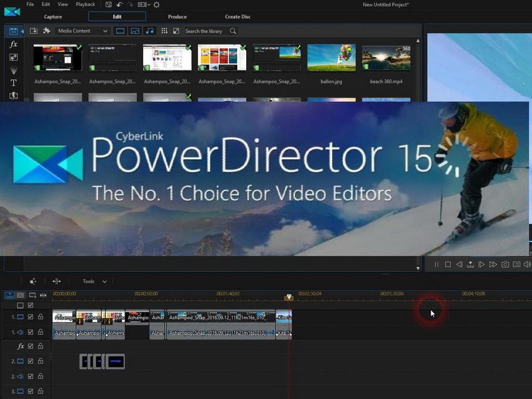Open the View menu
Viewport: 532px width, 399px height.
(x=63, y=4)
